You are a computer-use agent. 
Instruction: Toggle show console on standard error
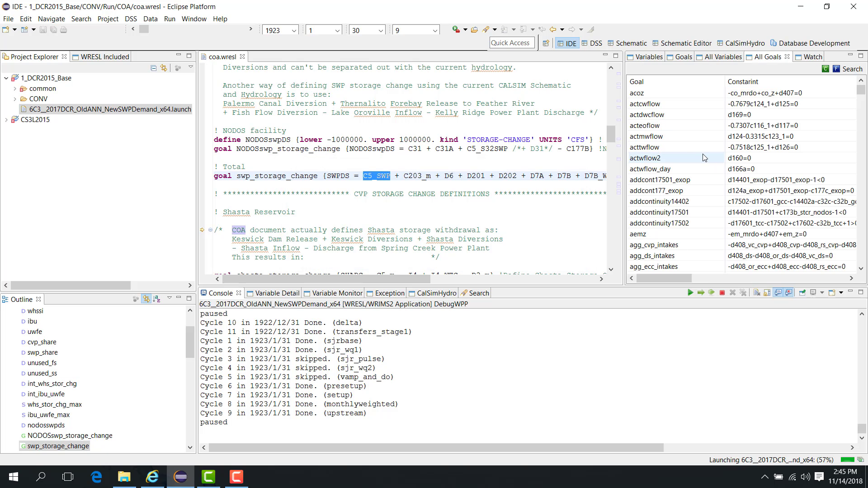coord(789,293)
